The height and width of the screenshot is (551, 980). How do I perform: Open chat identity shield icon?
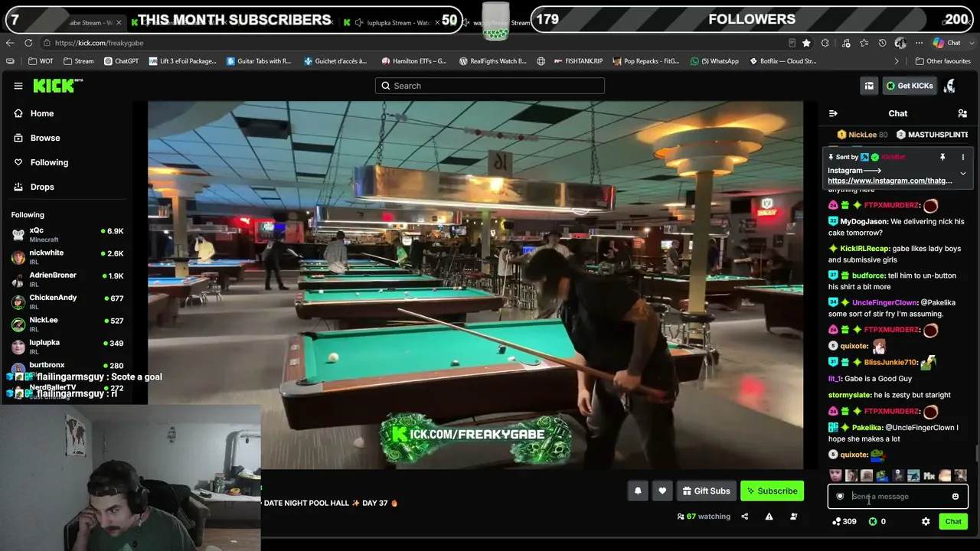(x=840, y=497)
